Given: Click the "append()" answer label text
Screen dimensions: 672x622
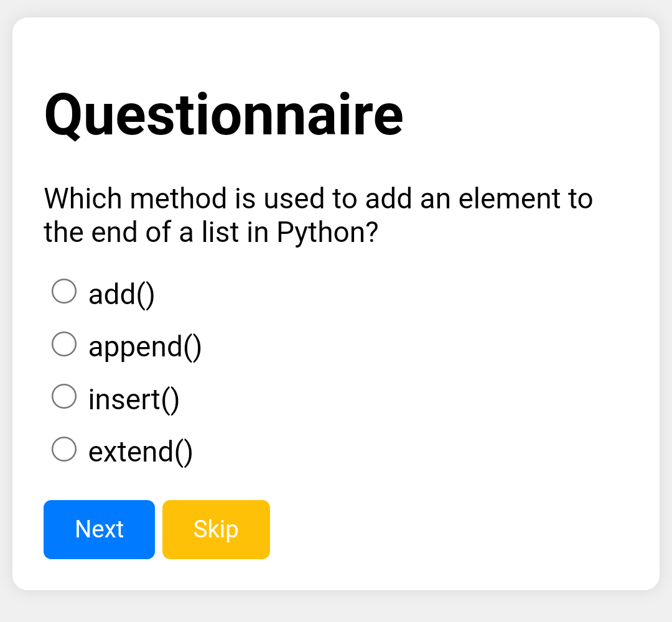Looking at the screenshot, I should pos(145,346).
